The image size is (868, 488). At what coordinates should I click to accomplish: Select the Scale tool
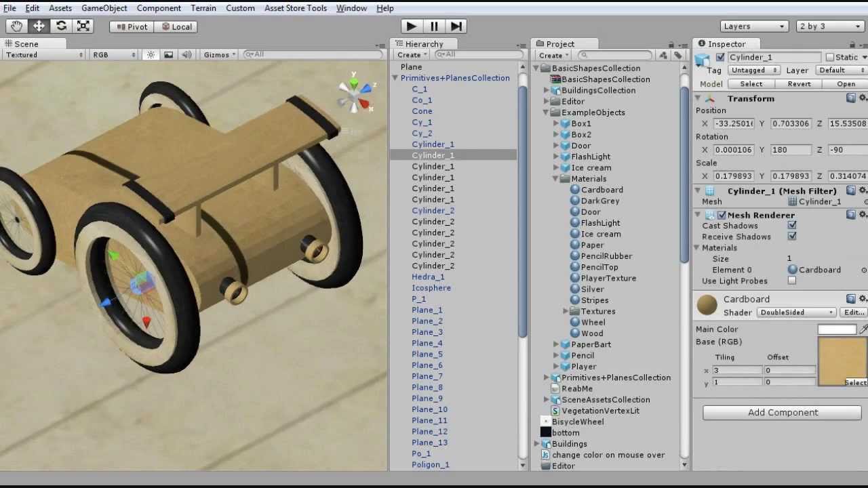click(x=83, y=26)
